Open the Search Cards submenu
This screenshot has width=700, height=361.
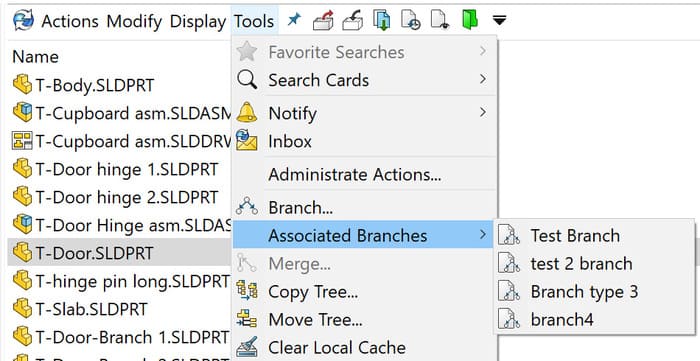pyautogui.click(x=365, y=80)
